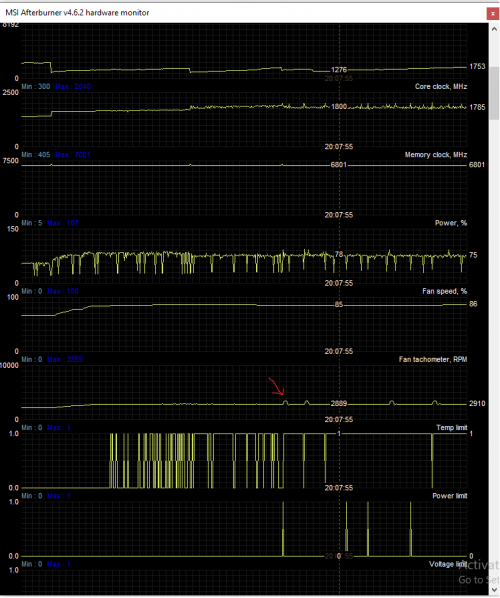Click inside the Fan tachometer graph plot
The image size is (500, 598).
tap(244, 393)
